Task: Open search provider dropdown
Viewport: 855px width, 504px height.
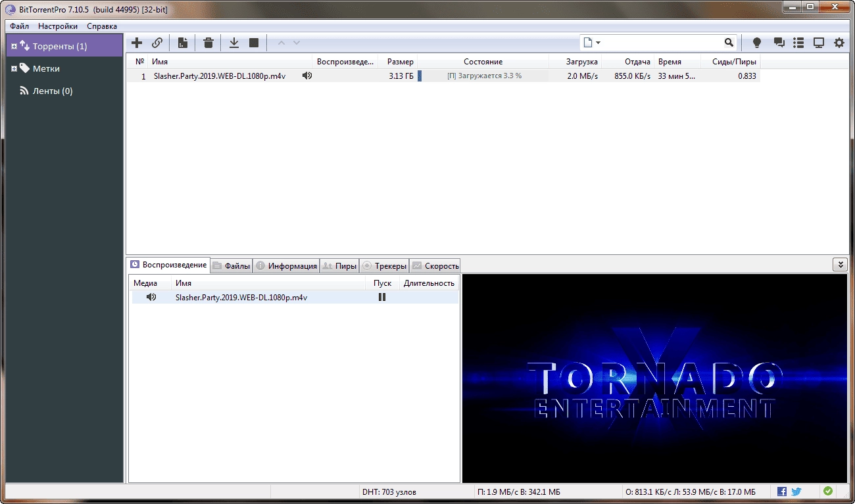Action: [x=591, y=43]
